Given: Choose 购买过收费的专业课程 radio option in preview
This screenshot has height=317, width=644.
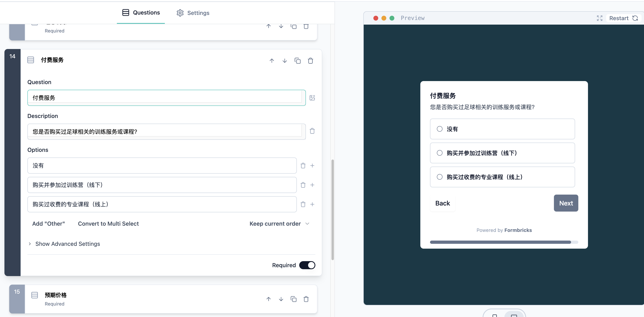Looking at the screenshot, I should click(439, 177).
